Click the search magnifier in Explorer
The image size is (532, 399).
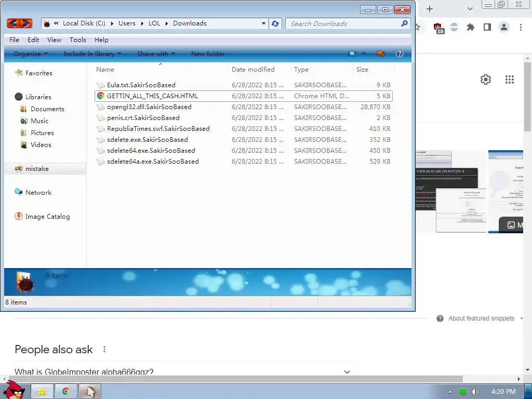coord(404,23)
